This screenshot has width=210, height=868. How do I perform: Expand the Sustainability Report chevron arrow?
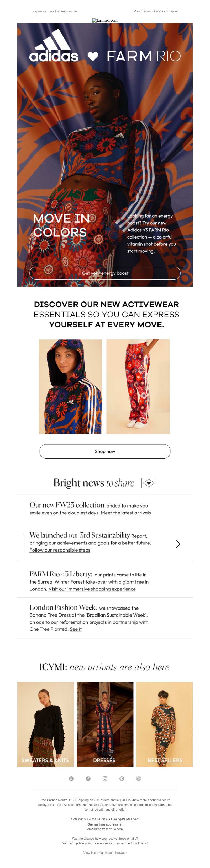178,544
